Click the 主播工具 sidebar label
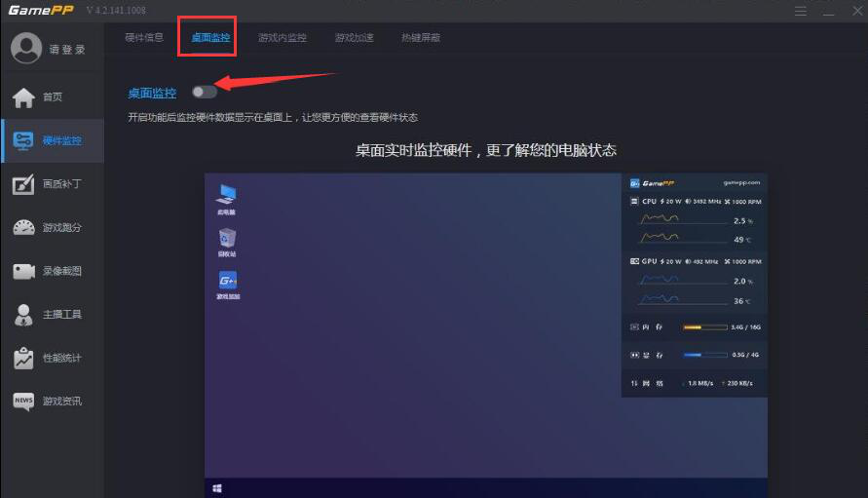The width and height of the screenshot is (868, 498). pyautogui.click(x=62, y=314)
